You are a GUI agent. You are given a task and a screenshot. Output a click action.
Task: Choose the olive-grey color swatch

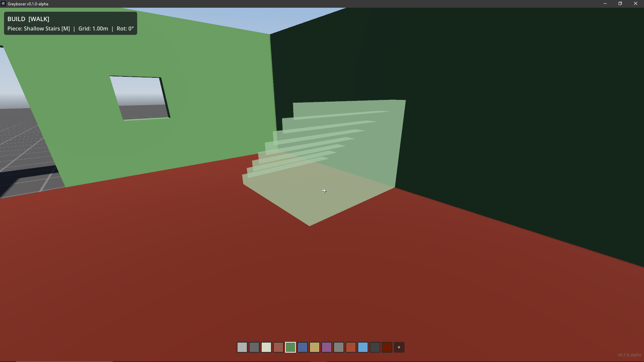(x=338, y=347)
